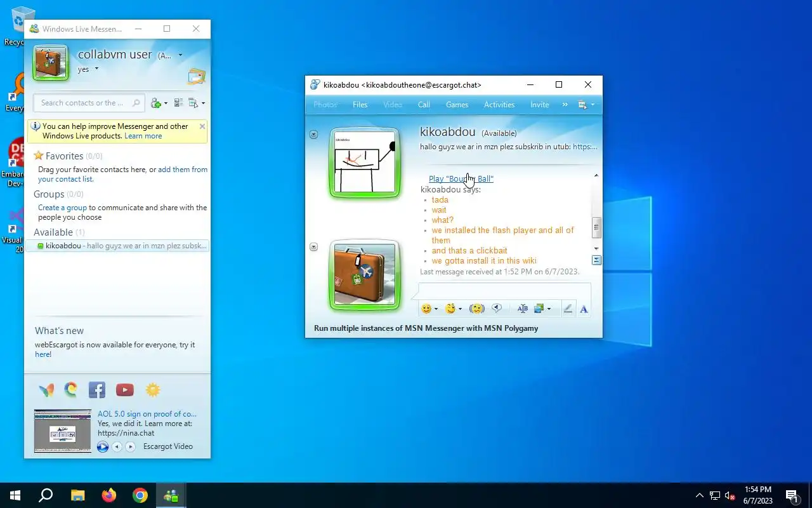
Task: Collapse kikoabdou's display picture toggle
Action: (x=313, y=135)
